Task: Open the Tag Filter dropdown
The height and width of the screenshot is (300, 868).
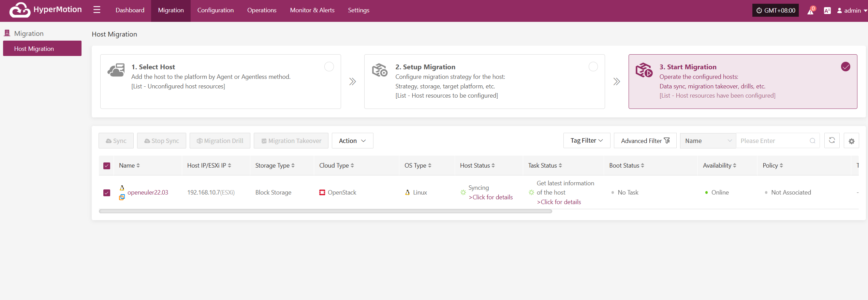Action: (x=587, y=141)
